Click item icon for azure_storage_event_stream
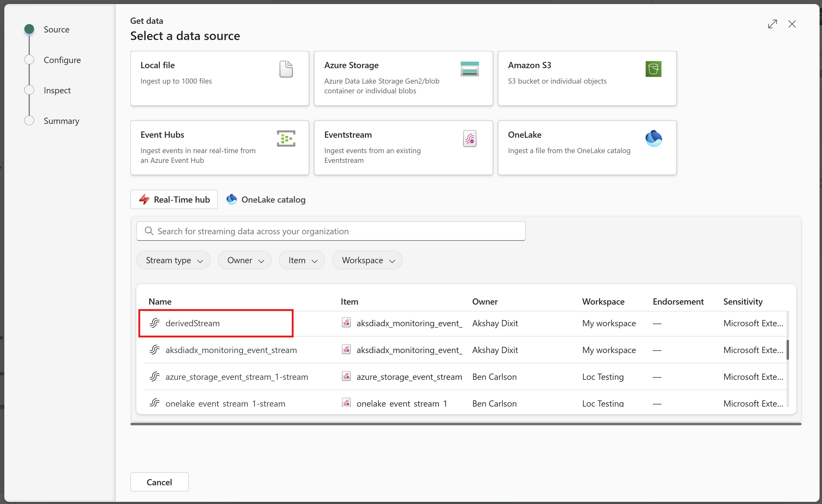Image resolution: width=822 pixels, height=504 pixels. (346, 376)
